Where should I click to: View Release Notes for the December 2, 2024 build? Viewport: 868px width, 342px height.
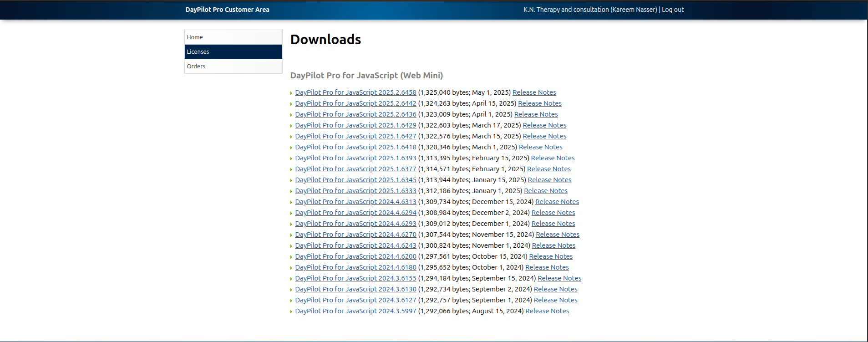[x=553, y=213]
